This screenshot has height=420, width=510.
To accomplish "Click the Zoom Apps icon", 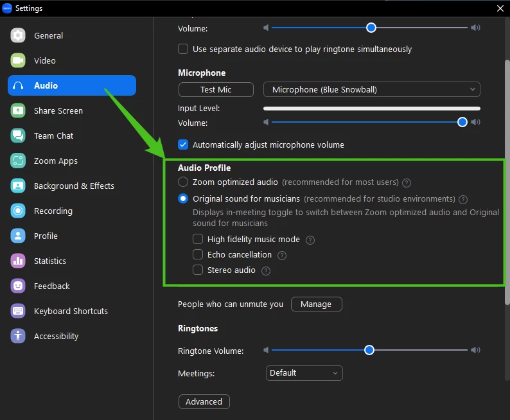I will [x=18, y=161].
